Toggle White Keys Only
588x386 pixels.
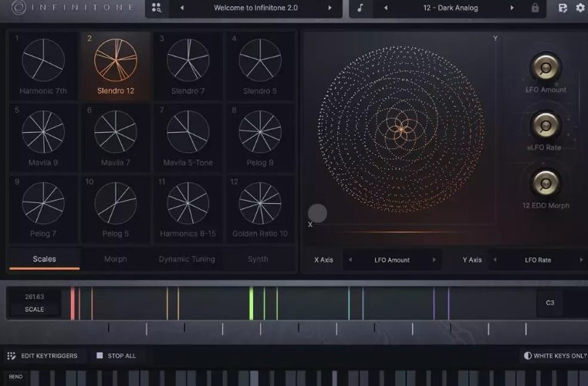[x=556, y=356]
